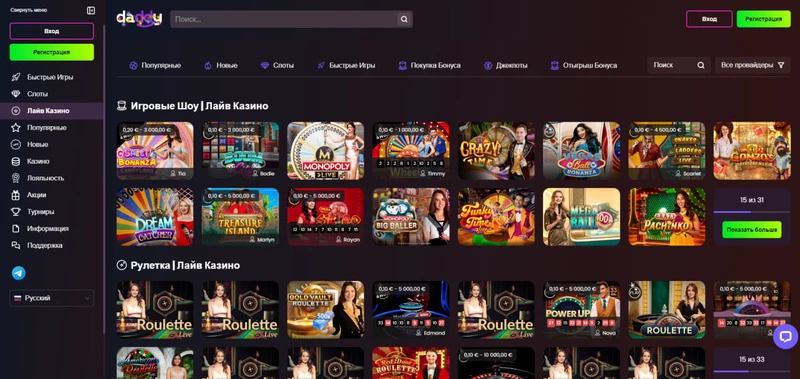Screen dimensions: 800x379
Task: Open Crazy Time game thumbnail
Action: [x=496, y=150]
